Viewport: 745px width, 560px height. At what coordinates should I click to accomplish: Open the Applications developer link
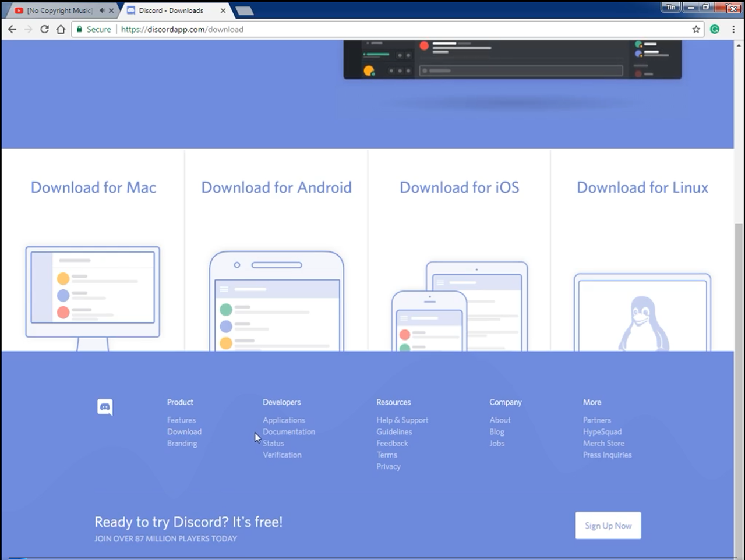click(x=284, y=420)
